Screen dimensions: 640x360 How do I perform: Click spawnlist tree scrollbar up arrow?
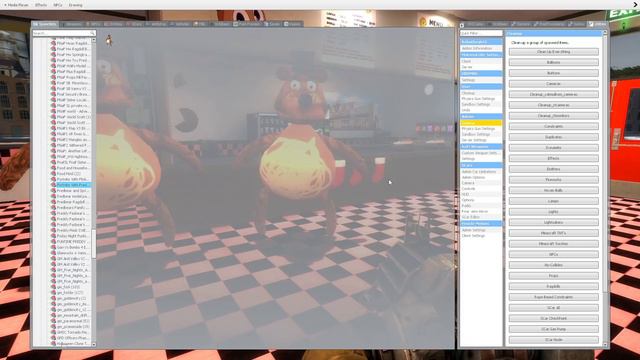click(94, 40)
